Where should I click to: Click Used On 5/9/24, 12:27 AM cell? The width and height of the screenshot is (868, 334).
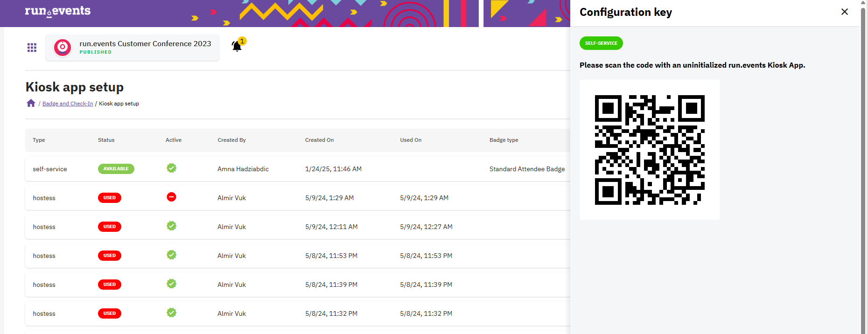click(x=427, y=227)
